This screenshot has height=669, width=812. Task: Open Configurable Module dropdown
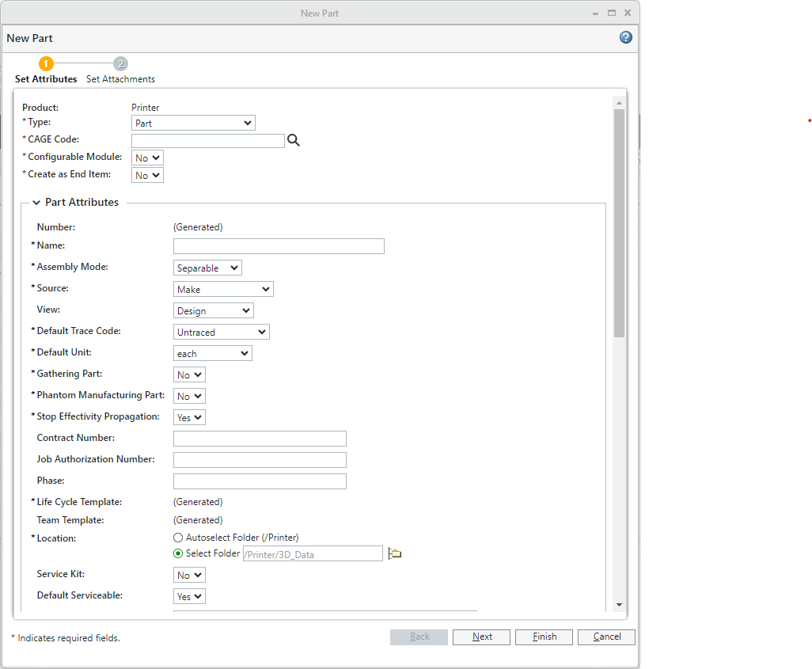(147, 158)
